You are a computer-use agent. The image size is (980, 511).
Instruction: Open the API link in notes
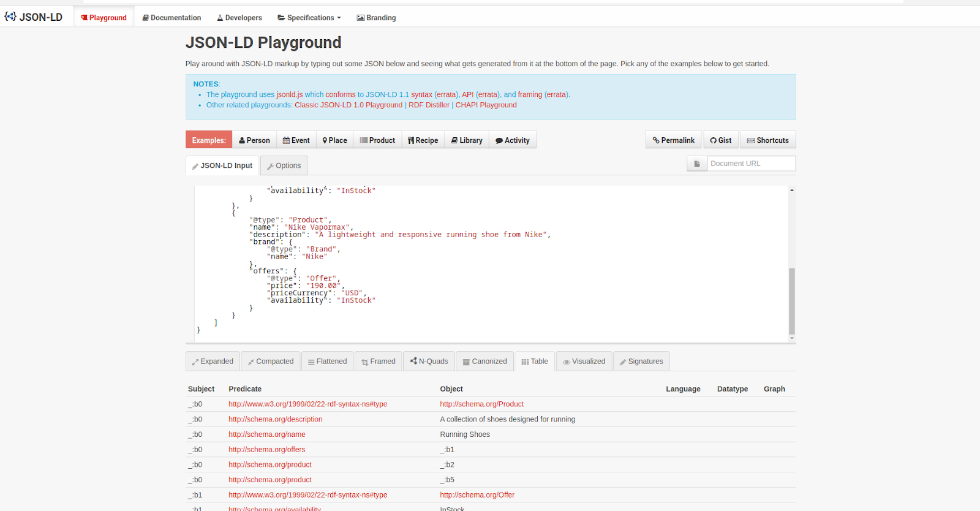pos(467,94)
